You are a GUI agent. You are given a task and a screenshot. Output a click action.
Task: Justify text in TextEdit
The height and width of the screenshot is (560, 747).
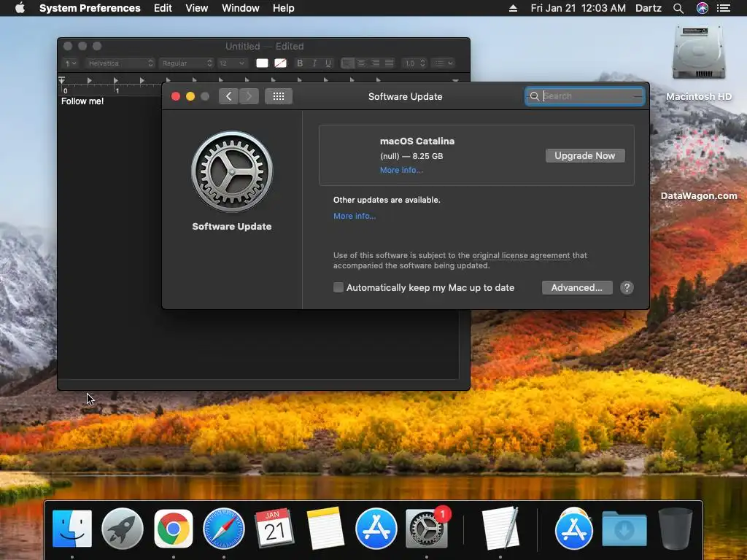click(390, 63)
